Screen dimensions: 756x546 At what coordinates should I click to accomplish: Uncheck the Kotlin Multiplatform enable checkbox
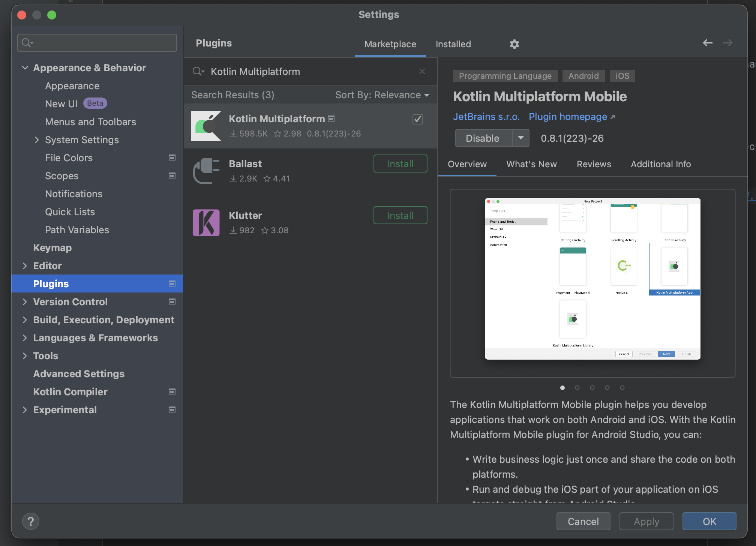(417, 119)
